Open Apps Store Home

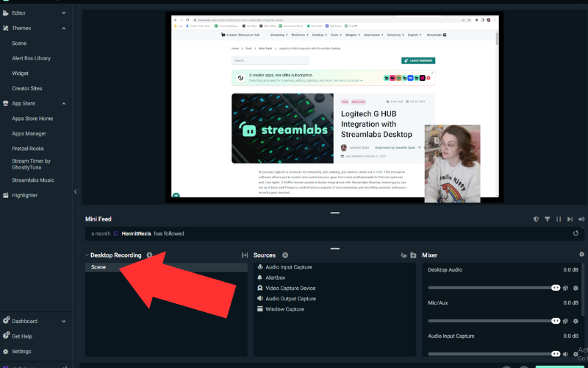(32, 118)
